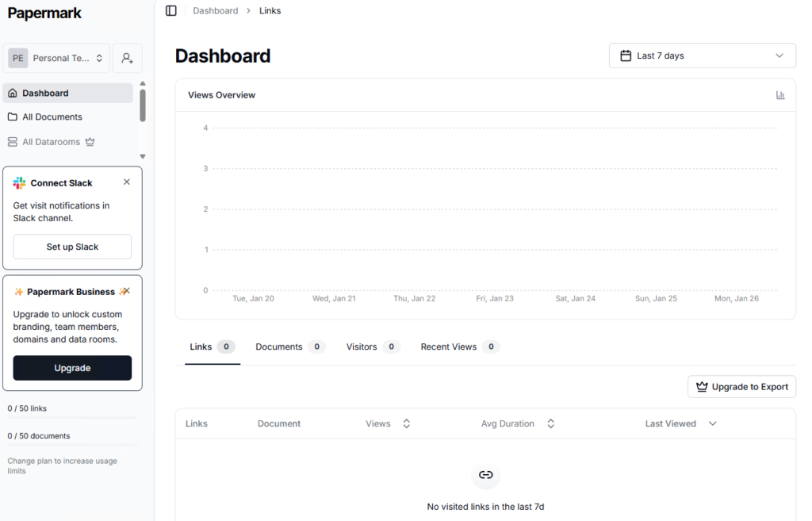Click the bar chart icon in Views Overview
Screen dimensions: 812x521
click(780, 95)
